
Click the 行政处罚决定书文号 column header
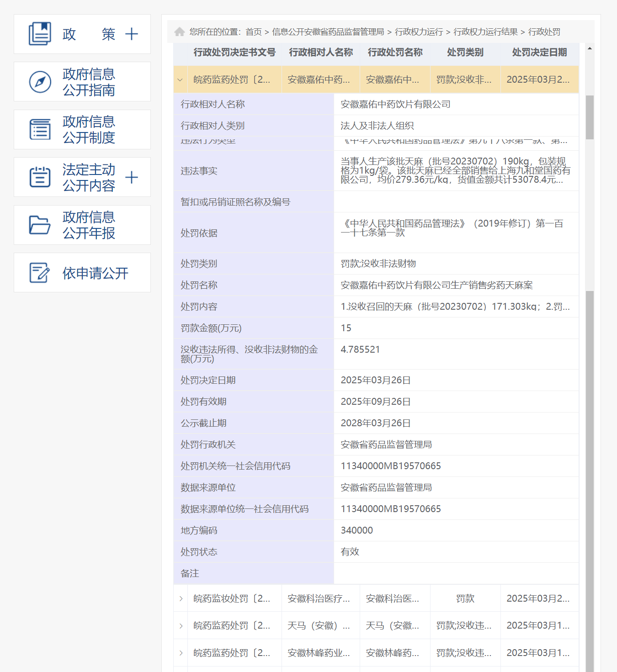pos(234,53)
